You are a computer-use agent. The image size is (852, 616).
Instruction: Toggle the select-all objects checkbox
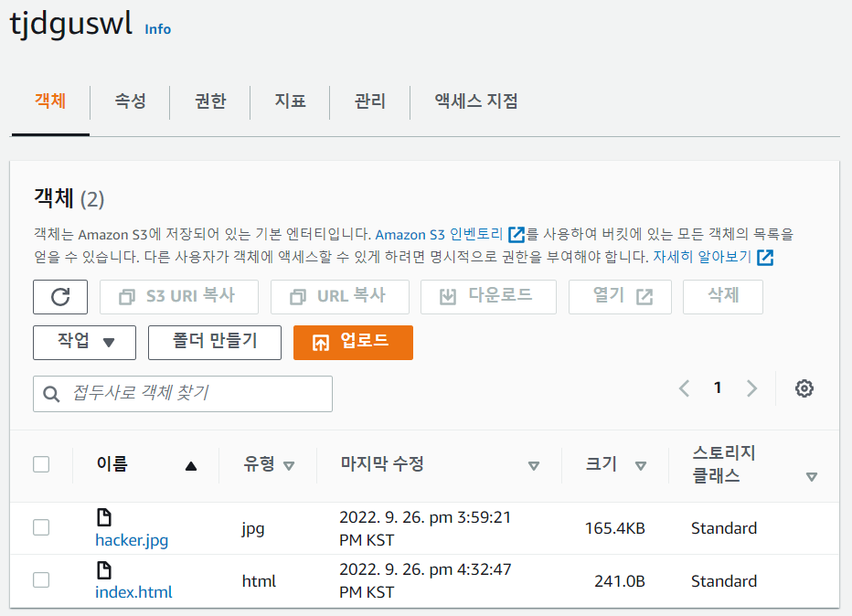coord(41,464)
